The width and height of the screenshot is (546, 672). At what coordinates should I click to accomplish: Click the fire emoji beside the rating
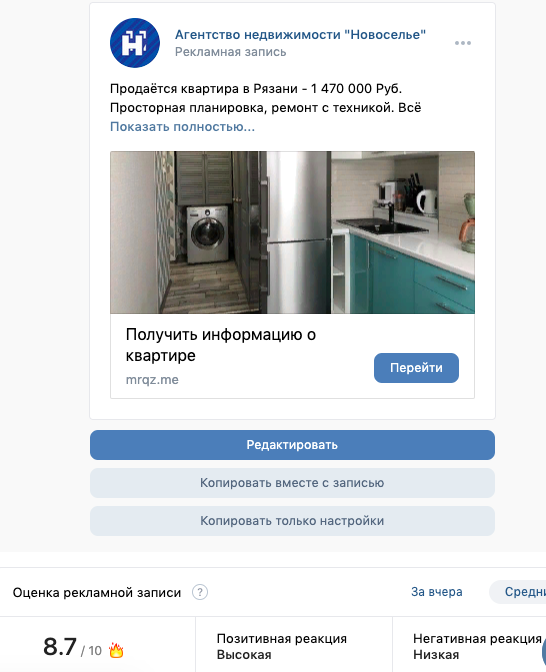[116, 650]
